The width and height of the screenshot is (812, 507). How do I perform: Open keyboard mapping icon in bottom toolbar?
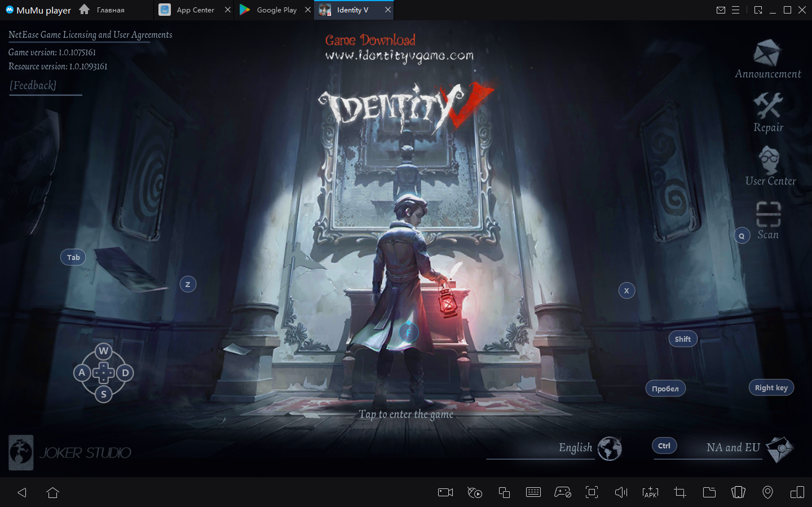pos(533,492)
